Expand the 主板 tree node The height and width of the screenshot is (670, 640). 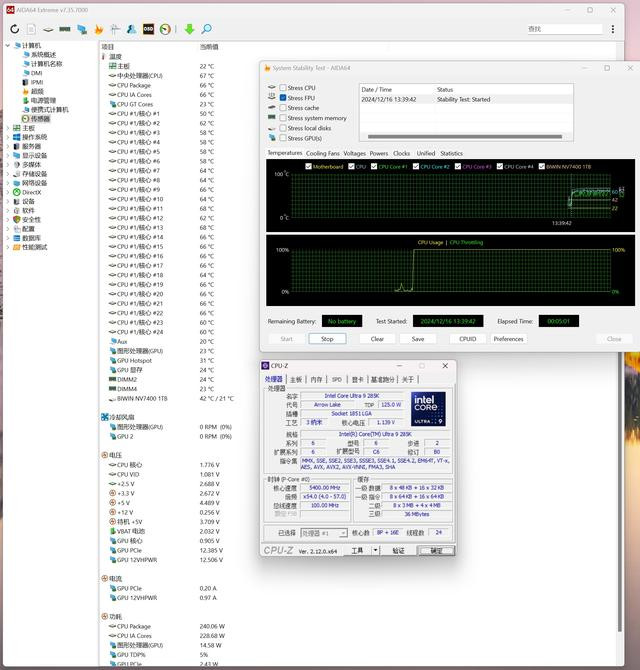[x=8, y=128]
